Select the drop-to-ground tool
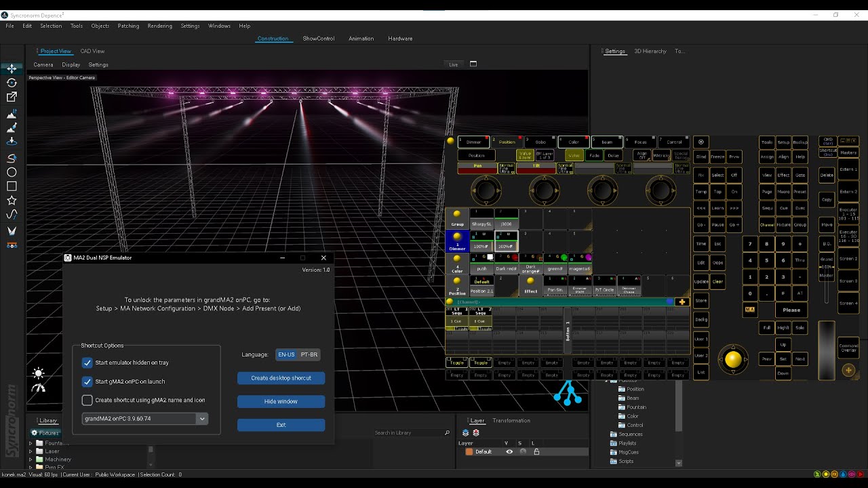 pyautogui.click(x=12, y=142)
